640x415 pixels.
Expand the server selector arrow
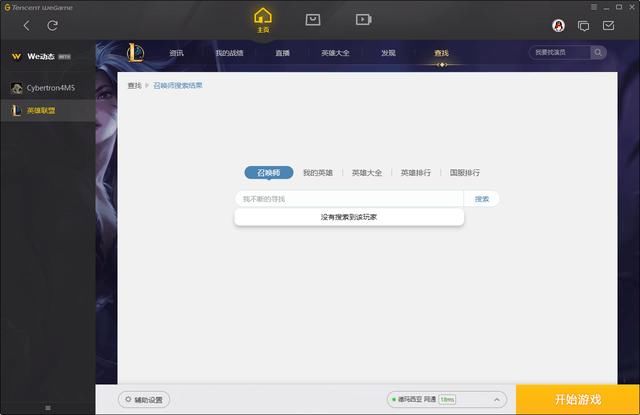[x=497, y=399]
